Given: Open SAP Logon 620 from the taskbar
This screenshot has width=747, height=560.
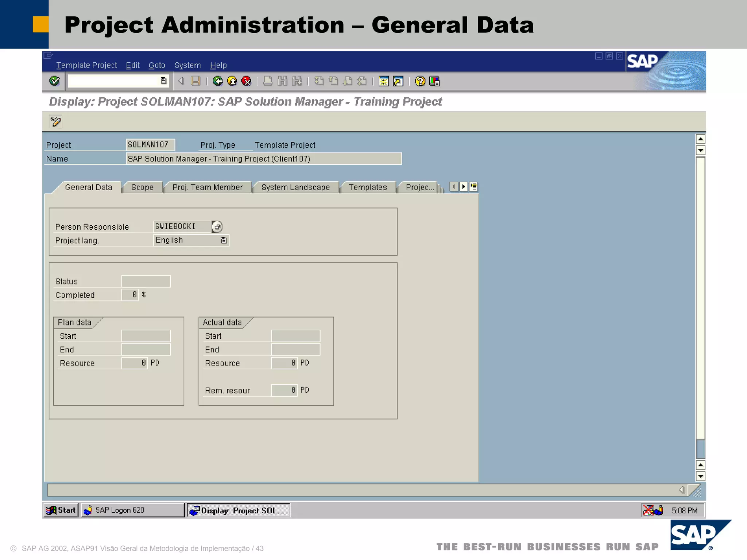Looking at the screenshot, I should pyautogui.click(x=133, y=510).
